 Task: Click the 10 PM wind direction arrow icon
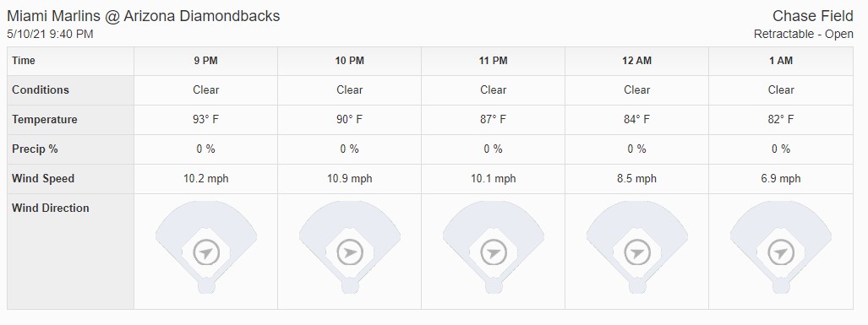350,253
